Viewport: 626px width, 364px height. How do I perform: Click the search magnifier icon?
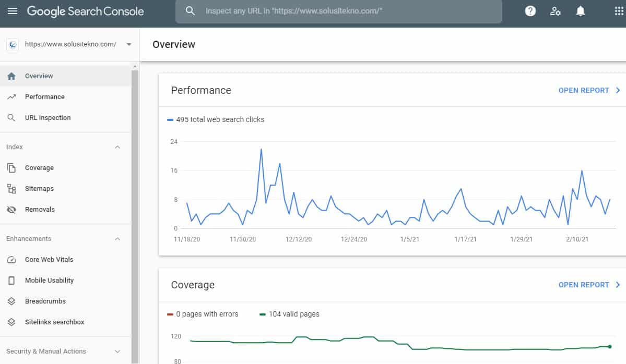pos(190,11)
